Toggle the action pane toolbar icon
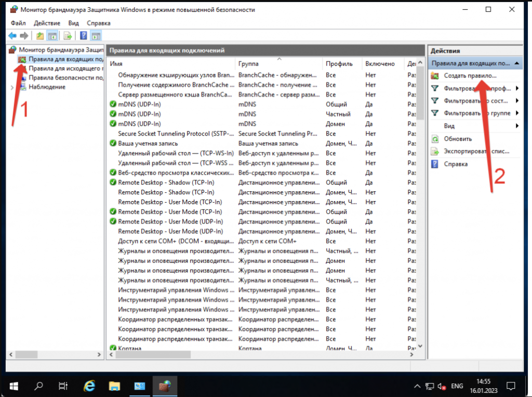Viewport: 532px width, 397px height. tap(96, 36)
